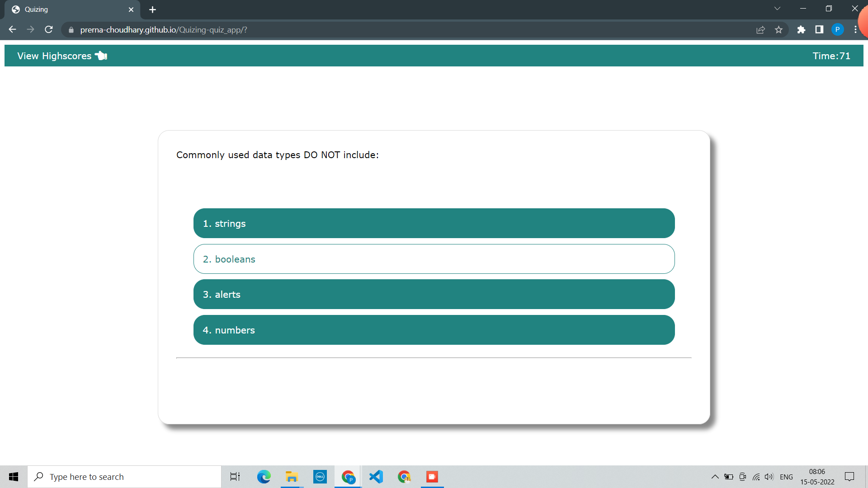Launch Microsoft Edge from taskbar

[x=264, y=477]
